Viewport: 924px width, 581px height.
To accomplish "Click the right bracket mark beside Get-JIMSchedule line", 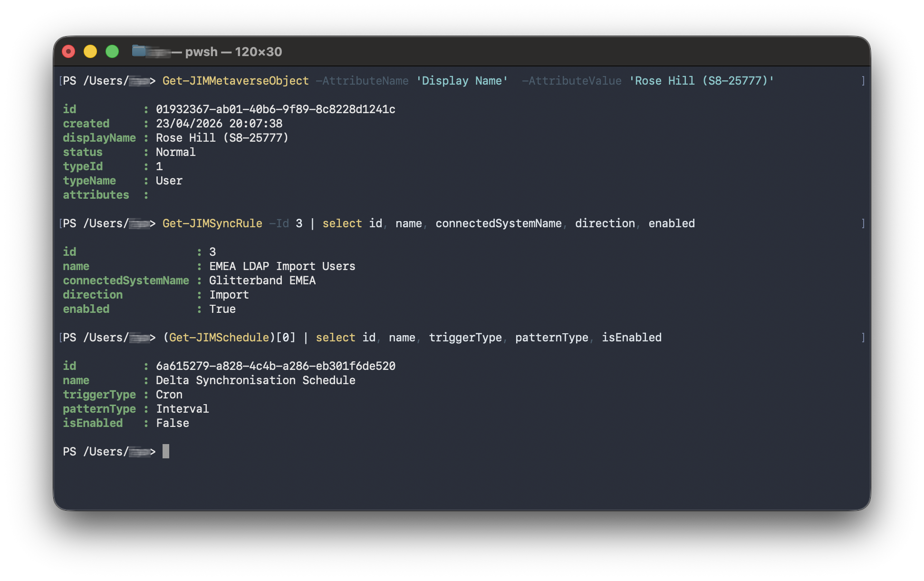I will coord(863,338).
